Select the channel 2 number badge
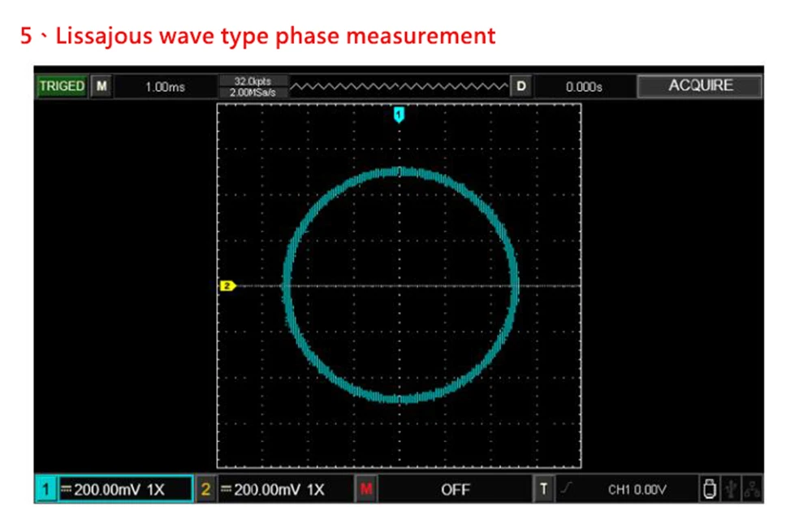Image resolution: width=812 pixels, height=529 pixels. (205, 489)
